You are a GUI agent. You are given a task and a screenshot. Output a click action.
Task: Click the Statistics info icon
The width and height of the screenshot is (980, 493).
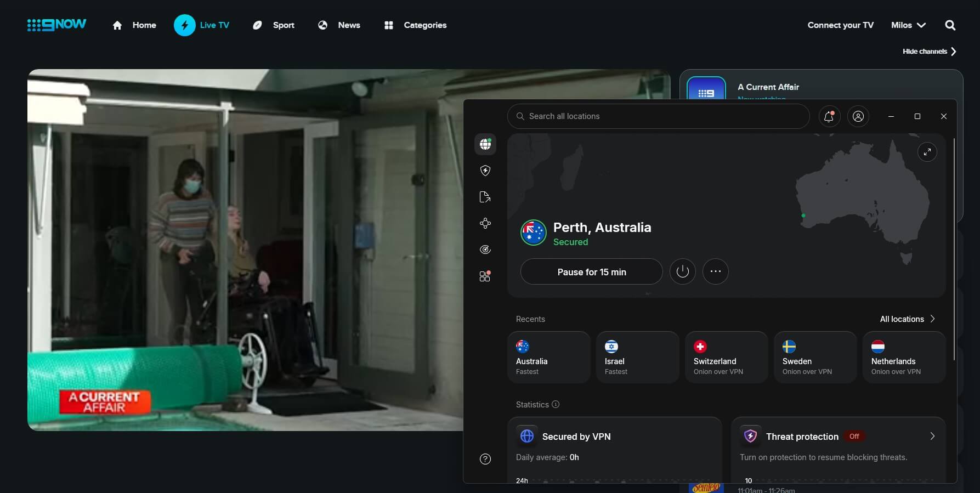(556, 404)
